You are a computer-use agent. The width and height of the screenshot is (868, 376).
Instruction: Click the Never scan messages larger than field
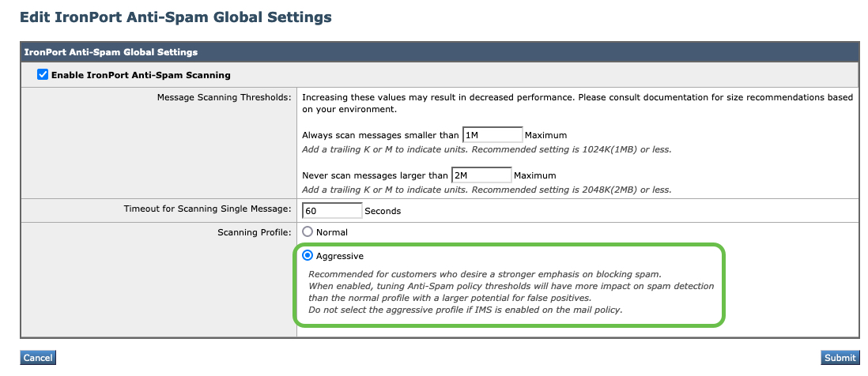481,175
